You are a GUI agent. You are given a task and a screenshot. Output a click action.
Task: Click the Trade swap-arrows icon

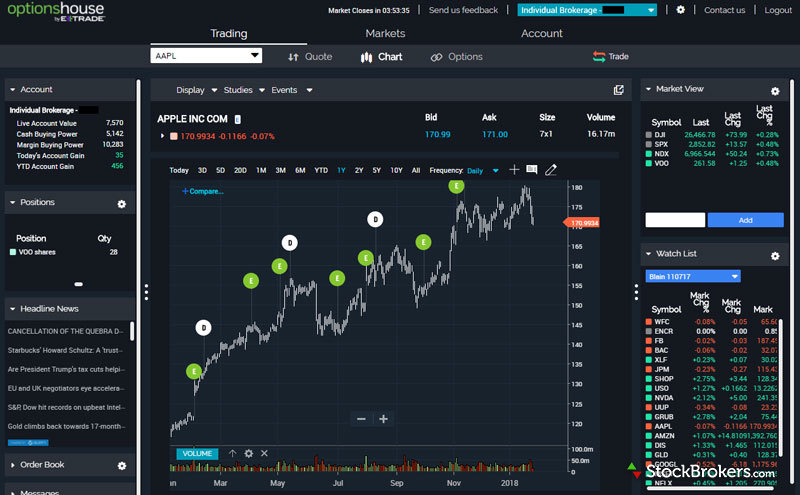click(598, 56)
